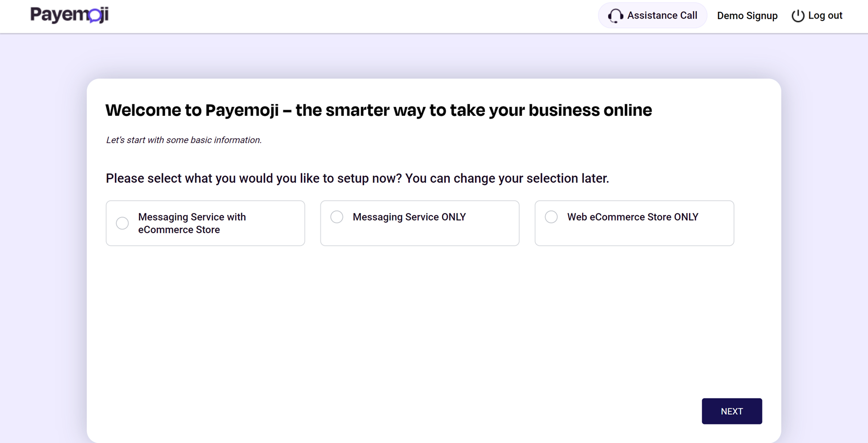Click the NEXT button
This screenshot has width=868, height=443.
[x=732, y=411]
